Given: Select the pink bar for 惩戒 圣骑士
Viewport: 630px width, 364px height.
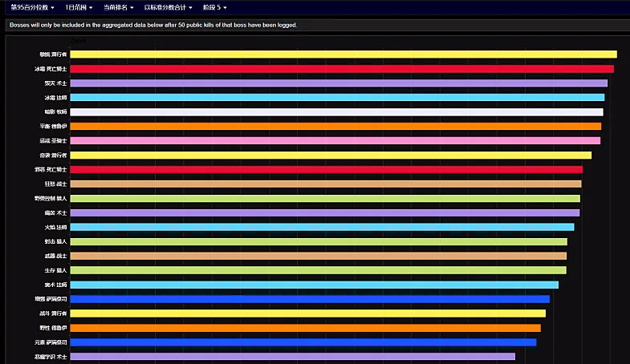Looking at the screenshot, I should click(x=335, y=140).
